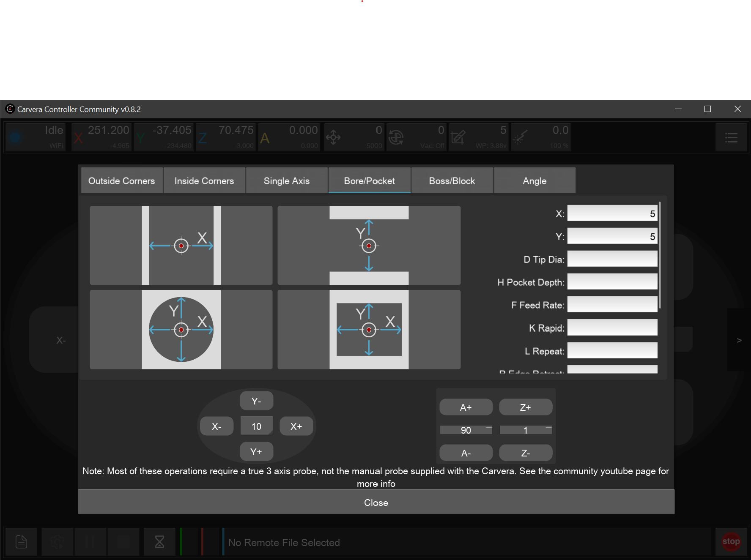Choose the rectangular pocket probing diagram
Screen dimensions: 751x560
(369, 329)
